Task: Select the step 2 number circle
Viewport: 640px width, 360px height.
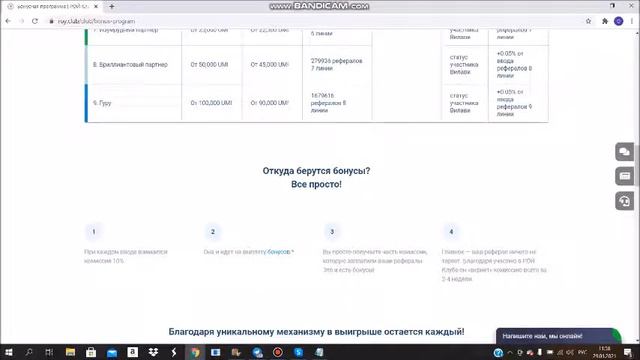Action: pyautogui.click(x=213, y=231)
